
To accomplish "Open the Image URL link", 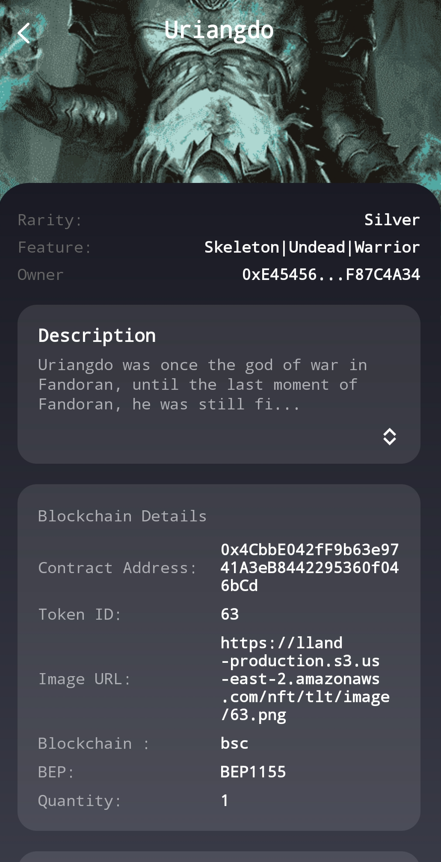I will pyautogui.click(x=305, y=679).
